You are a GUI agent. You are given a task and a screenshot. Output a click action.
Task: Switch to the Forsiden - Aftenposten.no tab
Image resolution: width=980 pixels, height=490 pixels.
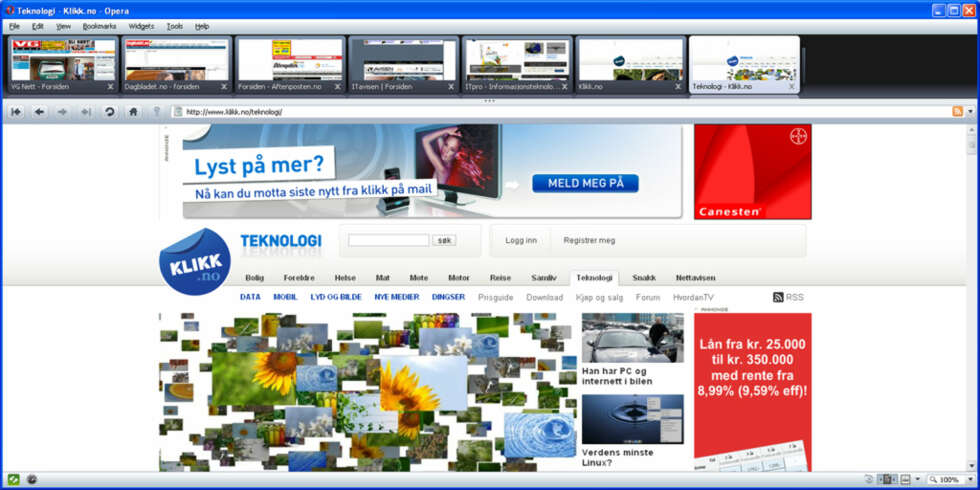[289, 64]
